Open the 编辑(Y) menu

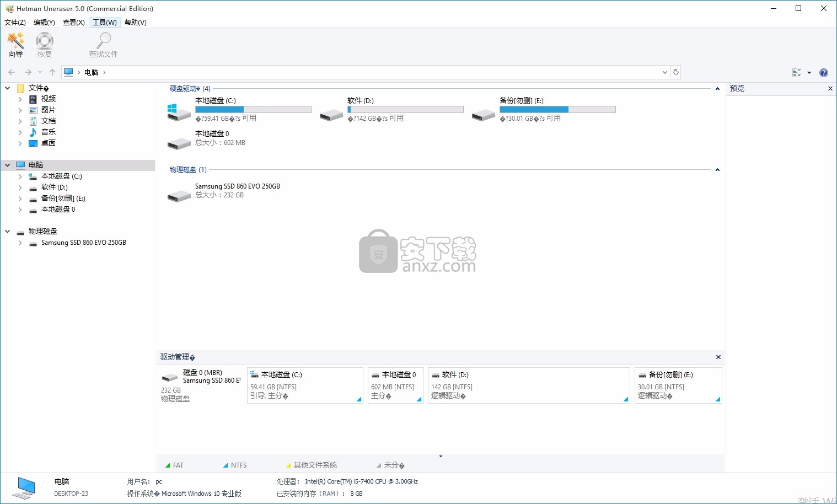(x=44, y=22)
